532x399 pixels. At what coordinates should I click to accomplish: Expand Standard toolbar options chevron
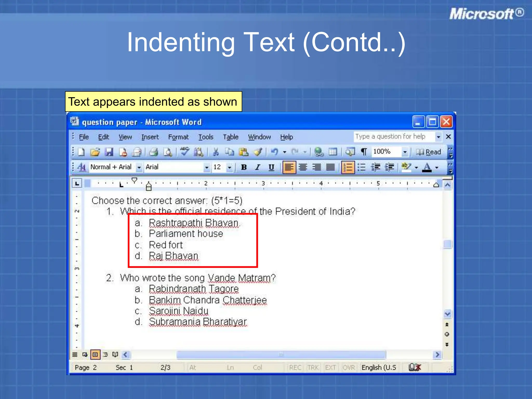pyautogui.click(x=450, y=152)
